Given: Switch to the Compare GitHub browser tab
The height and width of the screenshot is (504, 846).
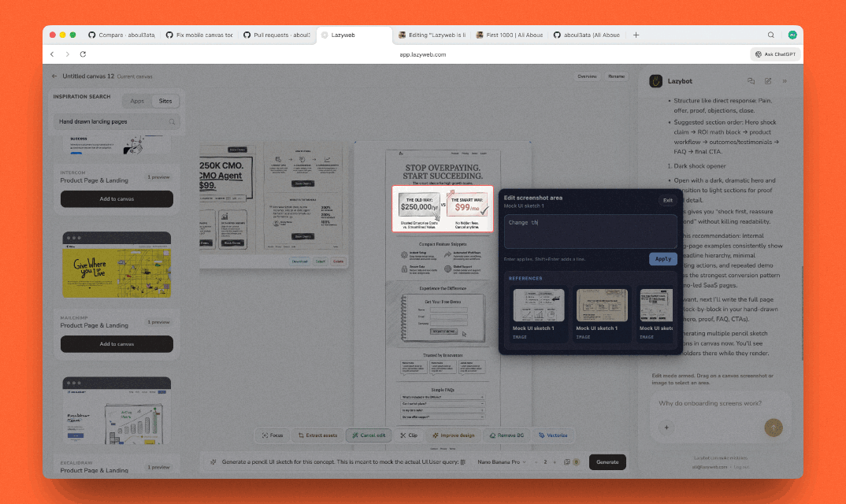Looking at the screenshot, I should coord(121,35).
